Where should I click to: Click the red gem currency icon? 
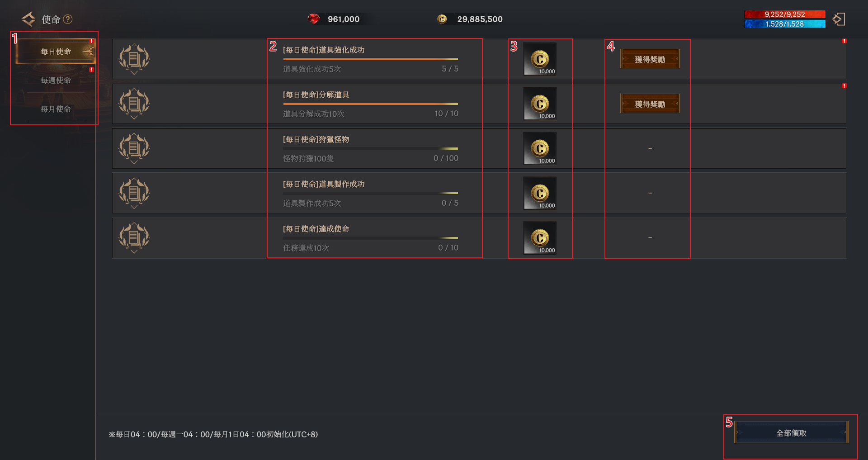(x=313, y=19)
